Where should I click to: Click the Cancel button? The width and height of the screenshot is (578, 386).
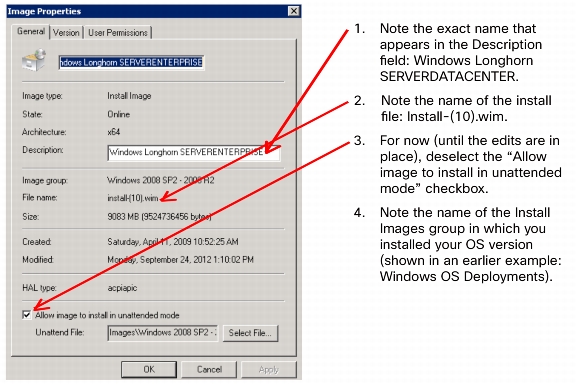coord(209,369)
